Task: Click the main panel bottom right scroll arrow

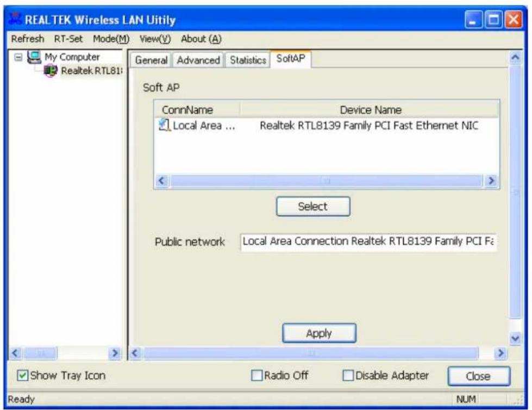Action: [x=500, y=353]
